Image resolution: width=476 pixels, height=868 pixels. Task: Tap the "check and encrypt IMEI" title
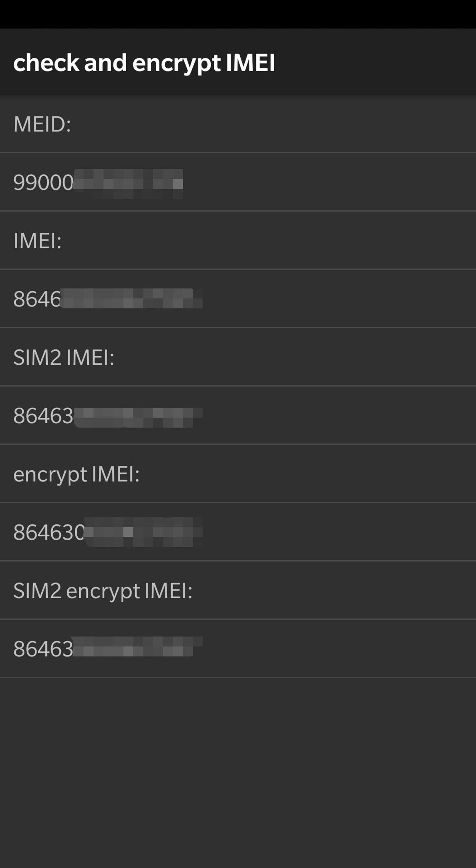(144, 63)
